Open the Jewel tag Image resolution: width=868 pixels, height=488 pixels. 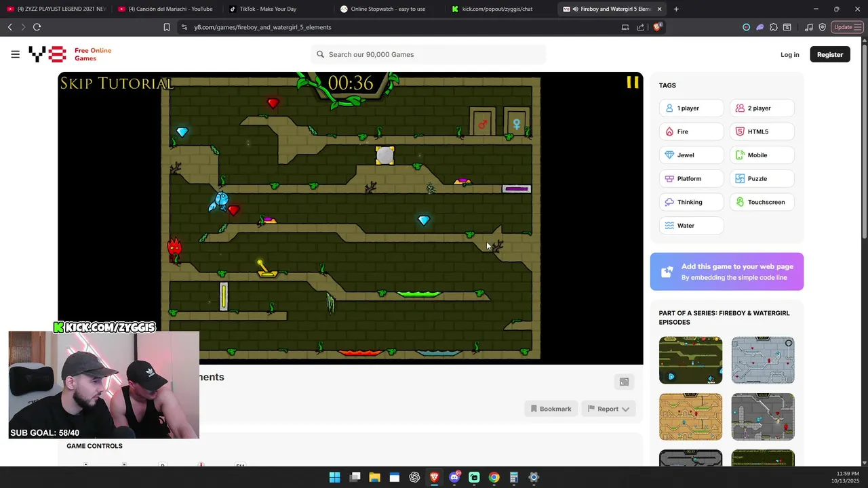[x=691, y=155]
